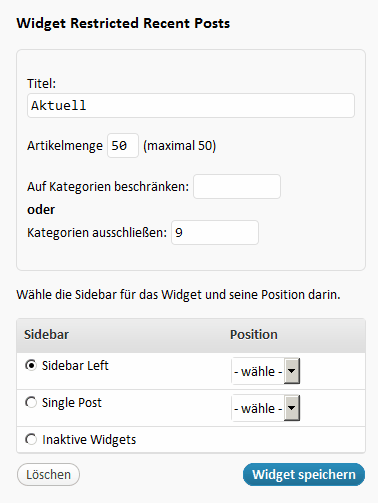
Task: Choose the Inaktive Widgets radio option
Action: click(31, 439)
